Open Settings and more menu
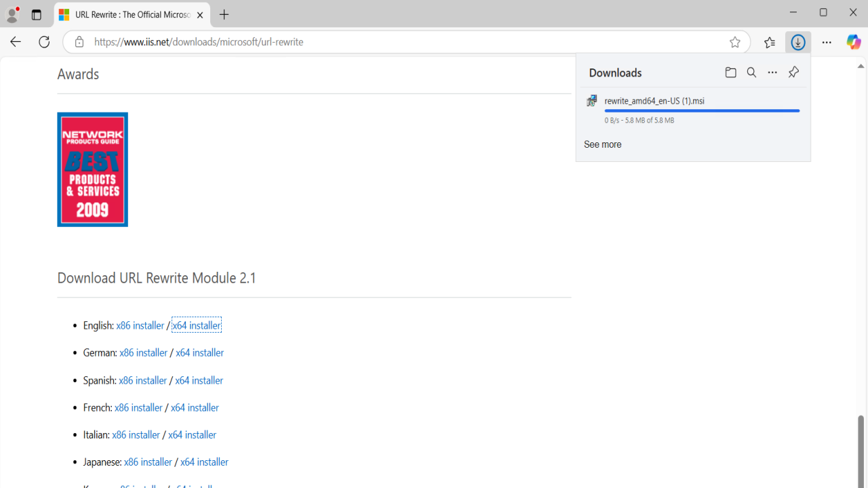The image size is (868, 488). [x=827, y=42]
